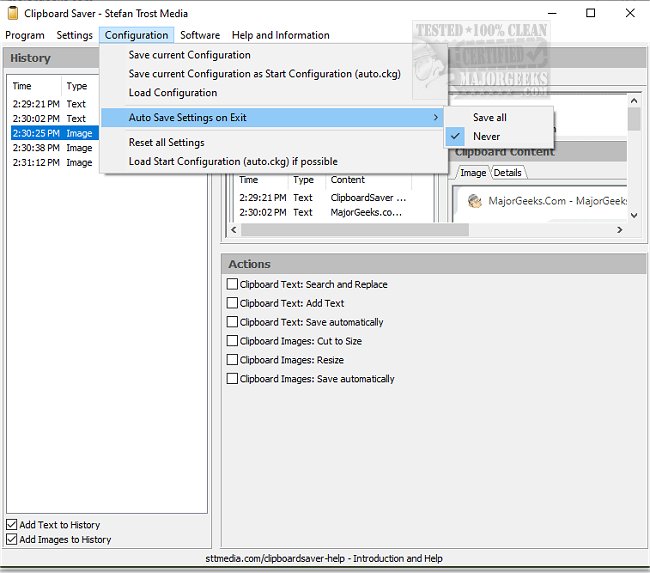Click the Clipboard Saver app icon in title bar

(x=13, y=13)
